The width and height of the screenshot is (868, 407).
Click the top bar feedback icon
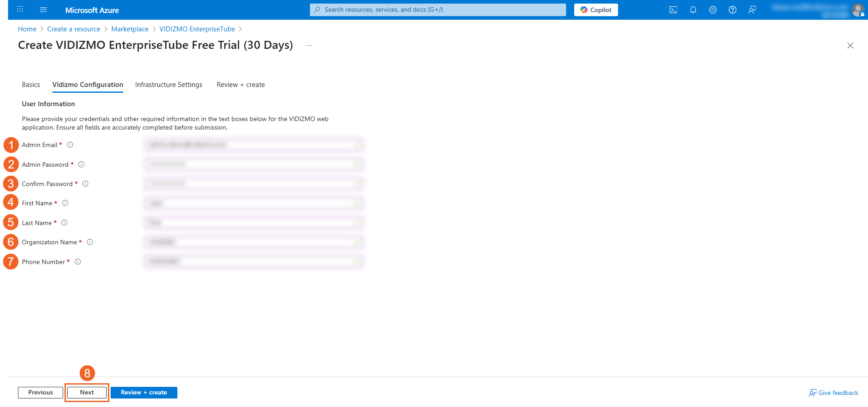pos(752,10)
